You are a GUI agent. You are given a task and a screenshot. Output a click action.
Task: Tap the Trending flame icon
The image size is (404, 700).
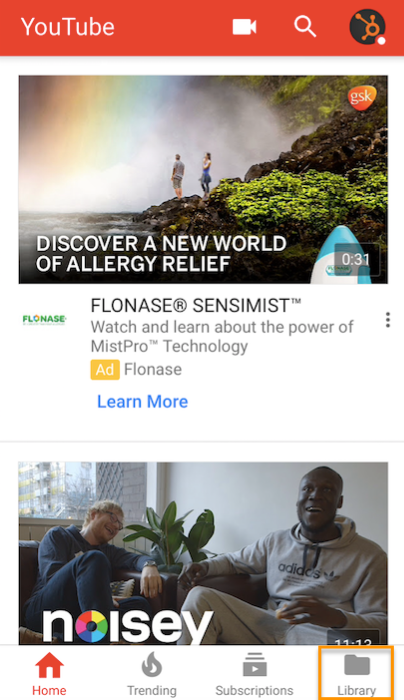point(152,665)
